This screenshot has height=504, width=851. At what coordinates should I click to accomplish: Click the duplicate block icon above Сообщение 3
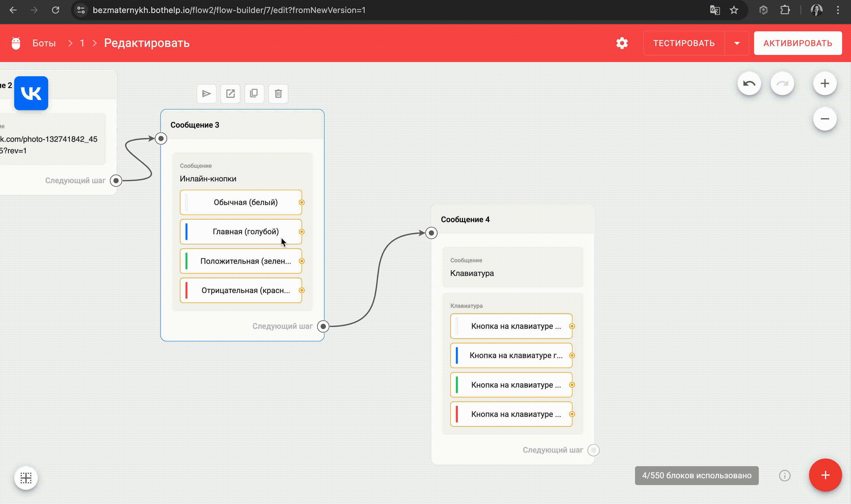254,93
